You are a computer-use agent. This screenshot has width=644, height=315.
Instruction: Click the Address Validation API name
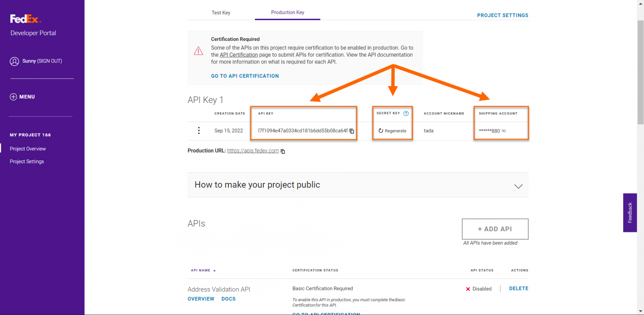219,289
